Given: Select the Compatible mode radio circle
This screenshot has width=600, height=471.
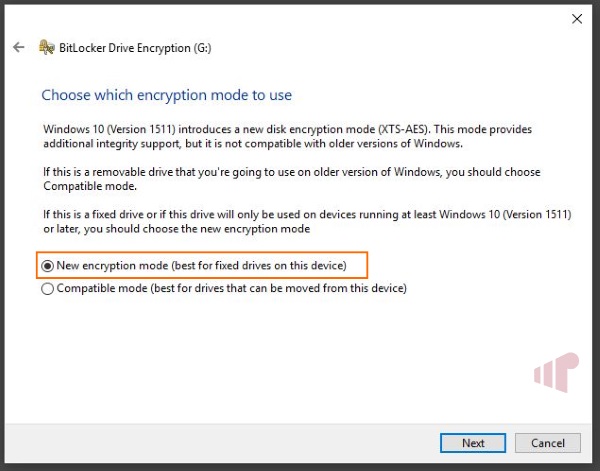Looking at the screenshot, I should tap(47, 288).
